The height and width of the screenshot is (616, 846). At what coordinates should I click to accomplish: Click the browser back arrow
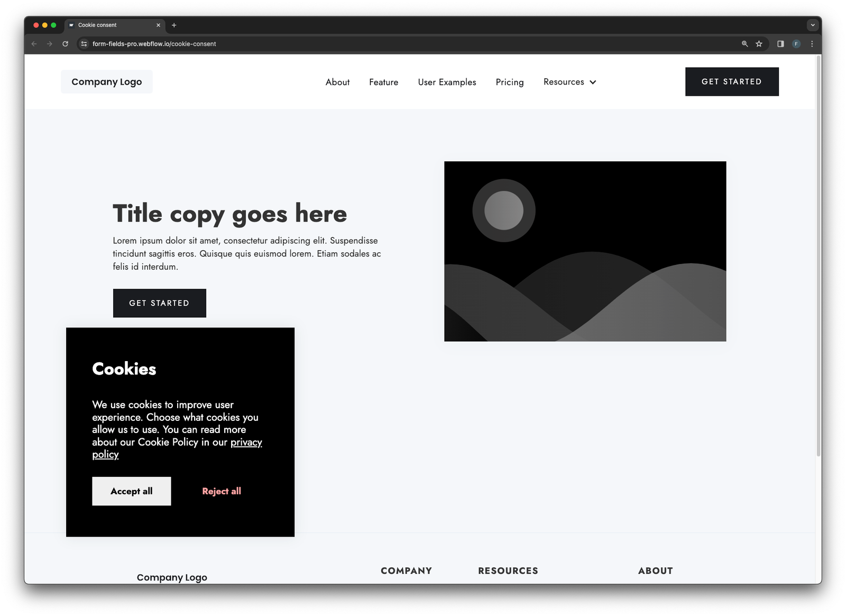pyautogui.click(x=34, y=44)
